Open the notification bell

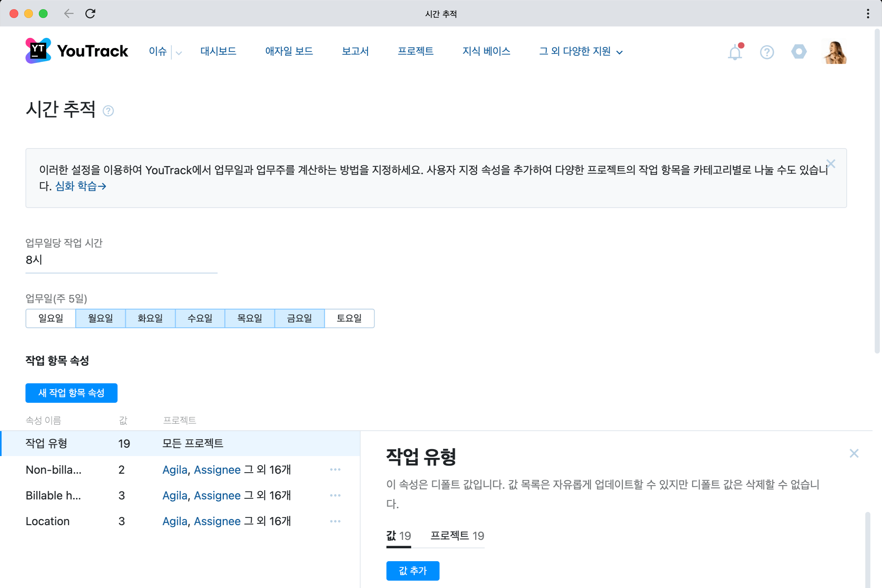(x=734, y=52)
